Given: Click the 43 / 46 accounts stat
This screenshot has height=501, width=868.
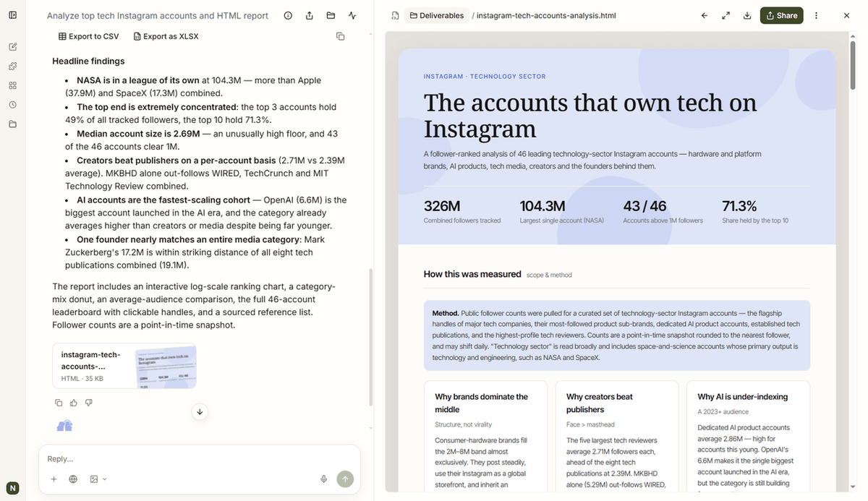Looking at the screenshot, I should click(663, 211).
